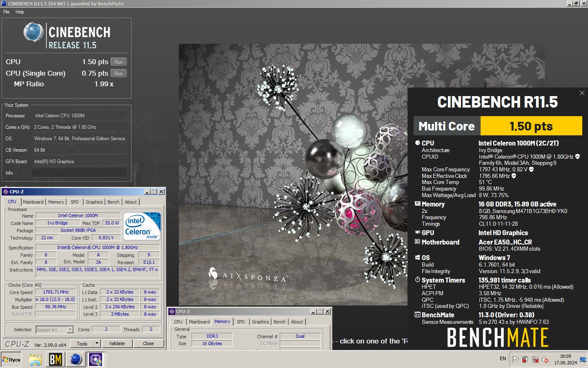Click the memory Type value DDR3
This screenshot has width=588, height=368.
212,336
